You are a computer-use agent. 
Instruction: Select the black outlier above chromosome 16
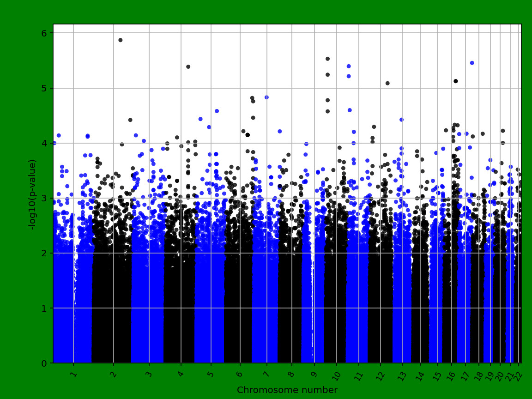point(456,81)
